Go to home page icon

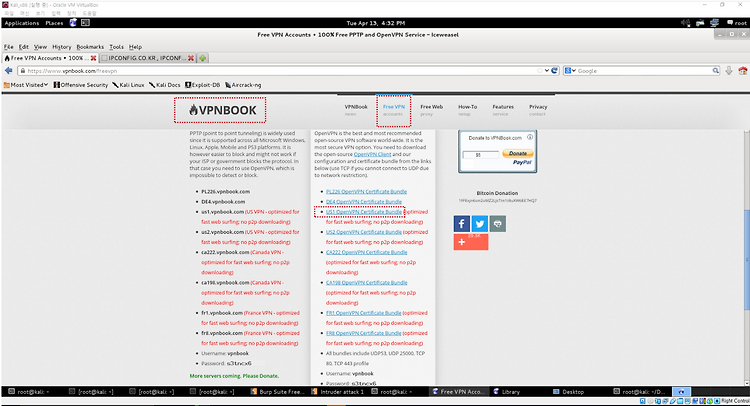(x=743, y=71)
